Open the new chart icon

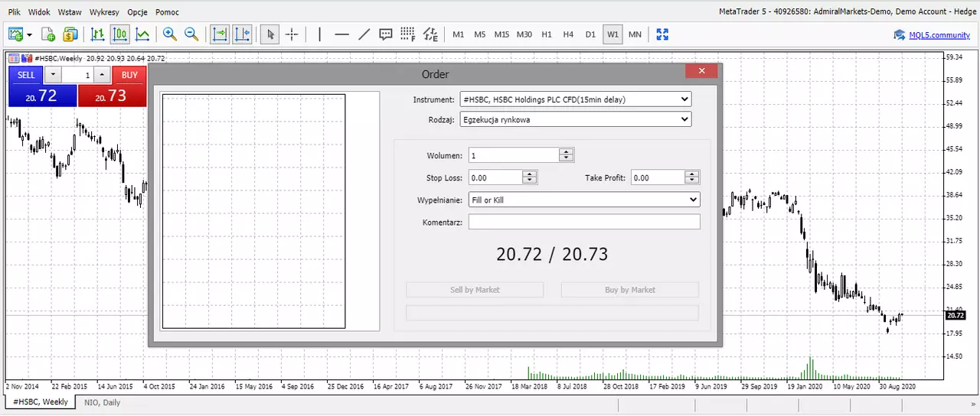pyautogui.click(x=16, y=34)
